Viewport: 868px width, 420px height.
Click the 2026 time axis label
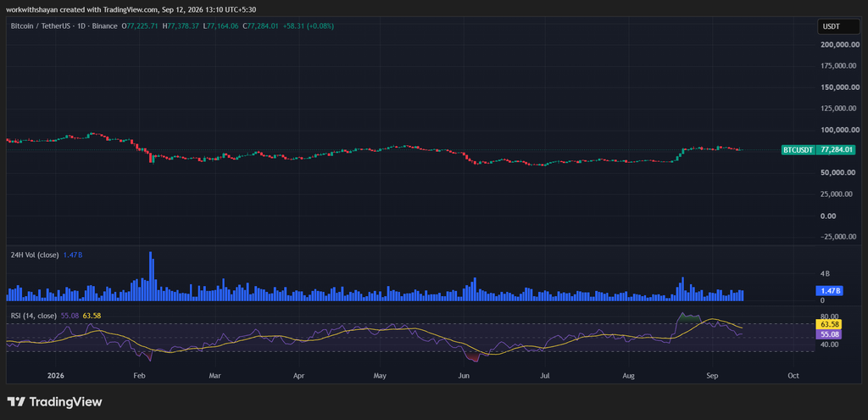(56, 376)
